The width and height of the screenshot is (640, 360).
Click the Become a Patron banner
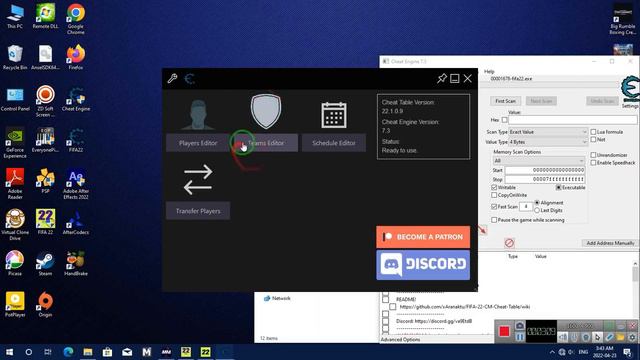(423, 237)
